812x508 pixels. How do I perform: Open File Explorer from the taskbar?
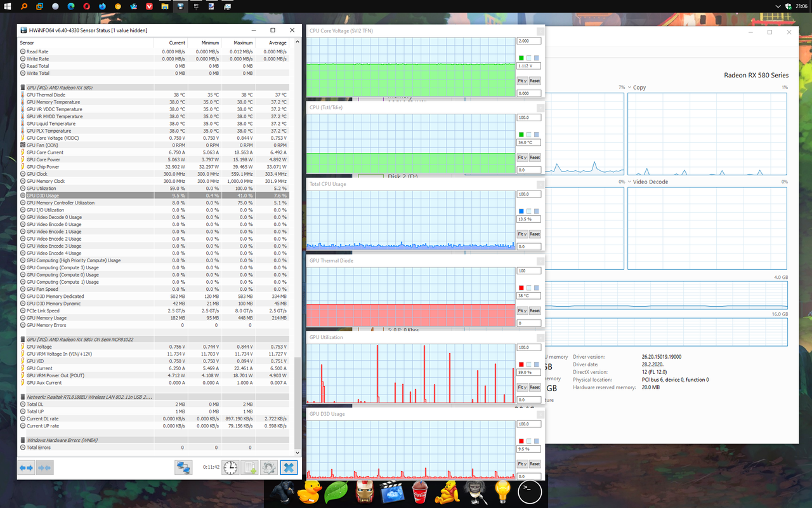165,6
